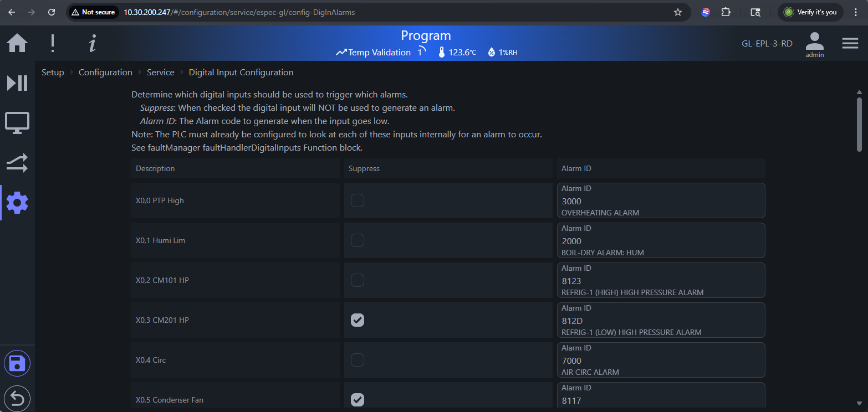
Task: Click the AIR CIRC ALARM label
Action: pos(590,372)
